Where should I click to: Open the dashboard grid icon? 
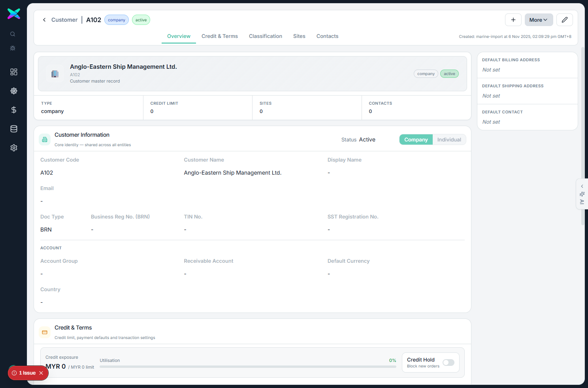pos(14,72)
